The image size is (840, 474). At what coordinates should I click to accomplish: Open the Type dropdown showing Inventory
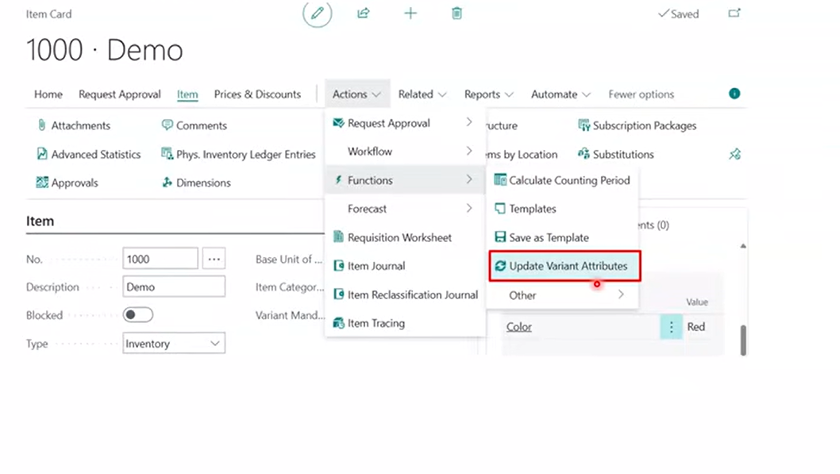[x=173, y=344]
